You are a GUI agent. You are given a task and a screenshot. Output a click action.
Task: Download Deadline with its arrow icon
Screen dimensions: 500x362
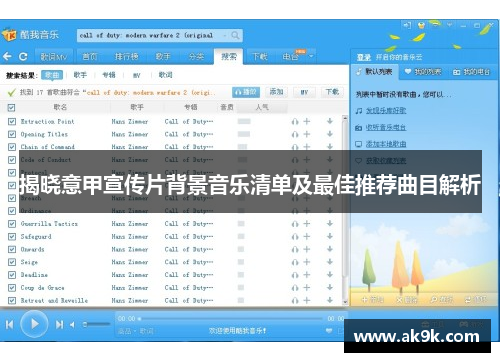click(x=330, y=275)
